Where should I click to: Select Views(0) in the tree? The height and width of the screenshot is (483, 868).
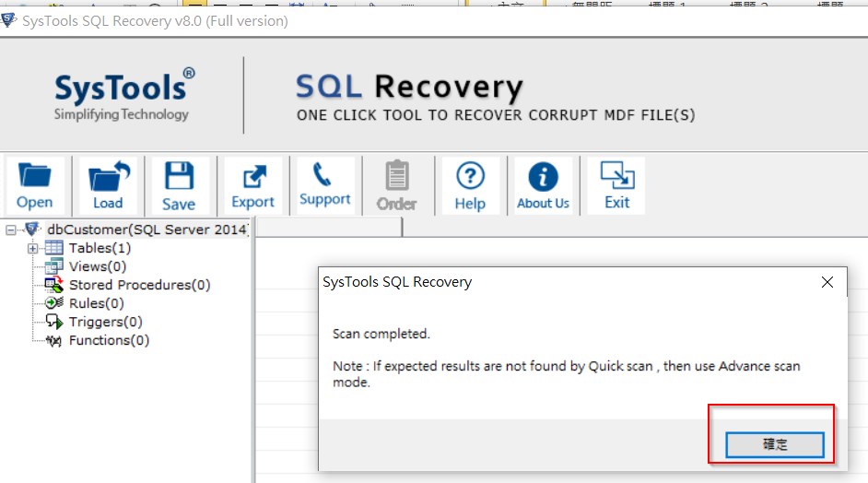coord(98,266)
